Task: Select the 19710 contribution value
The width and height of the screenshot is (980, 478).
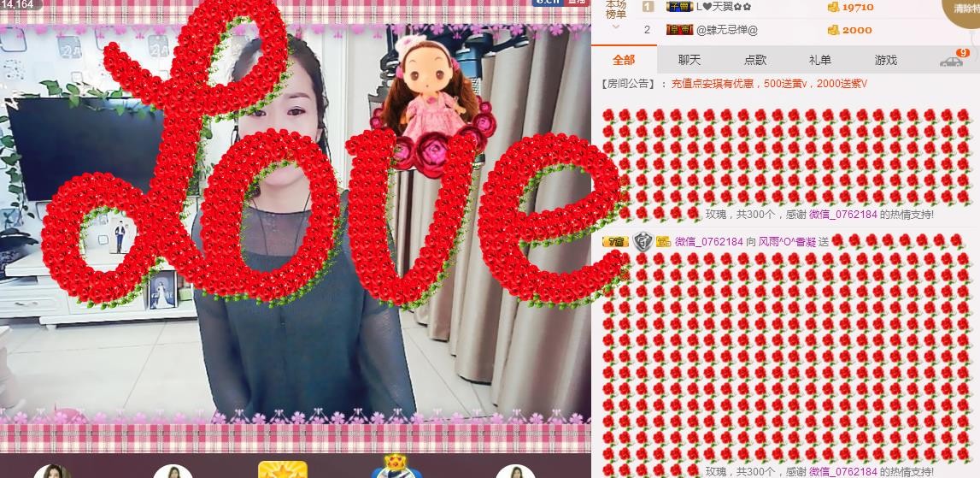Action: tap(858, 7)
